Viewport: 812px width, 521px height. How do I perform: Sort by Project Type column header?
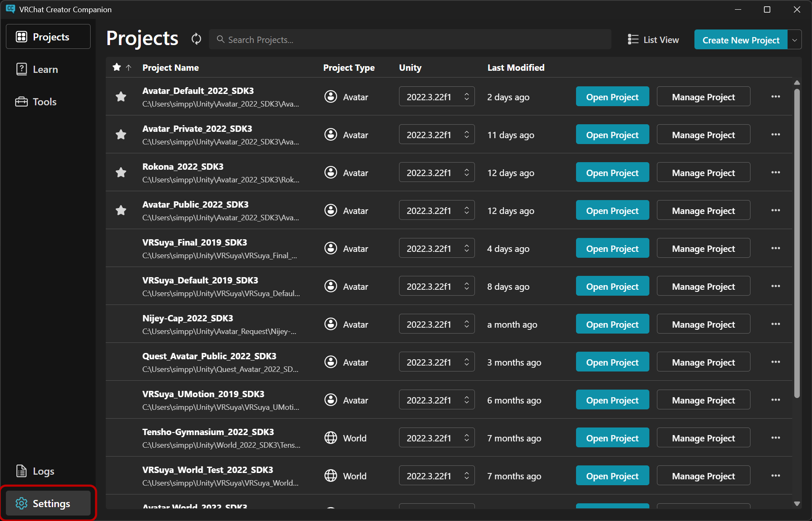coord(349,67)
